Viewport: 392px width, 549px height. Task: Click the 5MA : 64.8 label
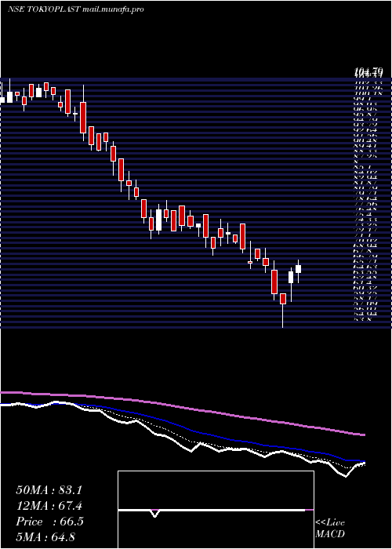[x=45, y=537]
